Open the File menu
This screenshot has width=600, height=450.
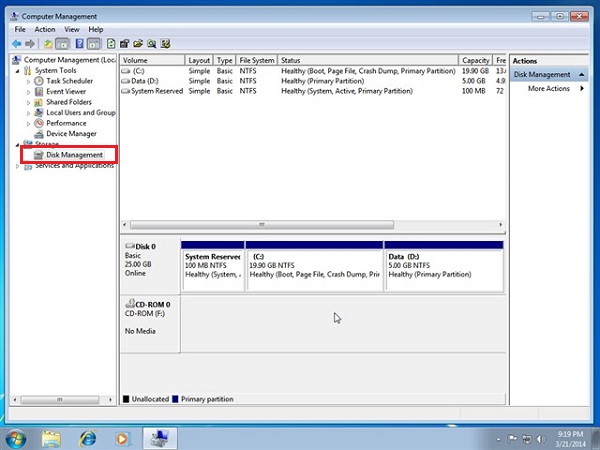pyautogui.click(x=20, y=29)
